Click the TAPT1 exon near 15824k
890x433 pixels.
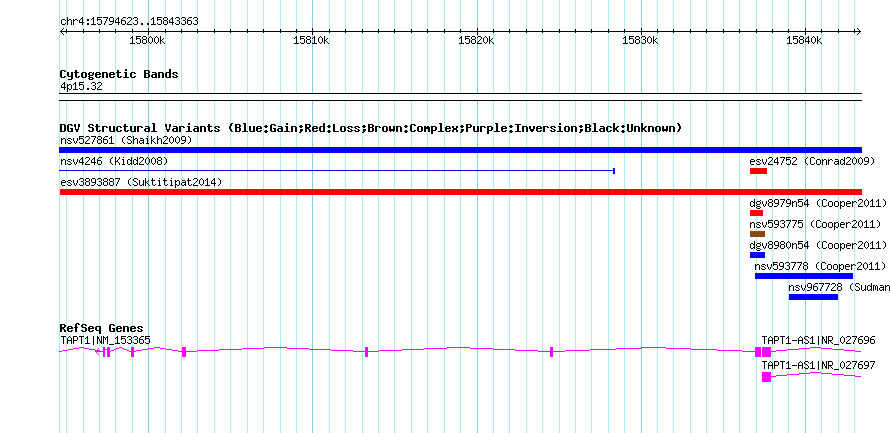click(552, 352)
